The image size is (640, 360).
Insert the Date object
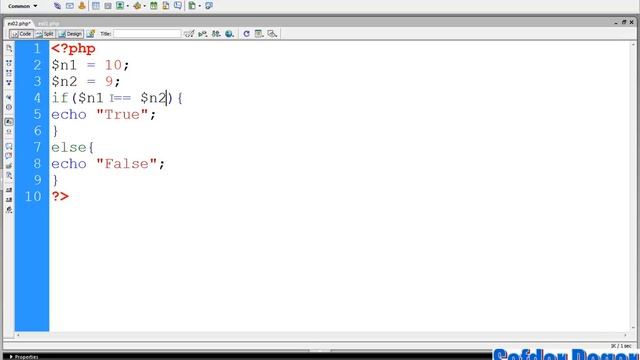point(153,6)
